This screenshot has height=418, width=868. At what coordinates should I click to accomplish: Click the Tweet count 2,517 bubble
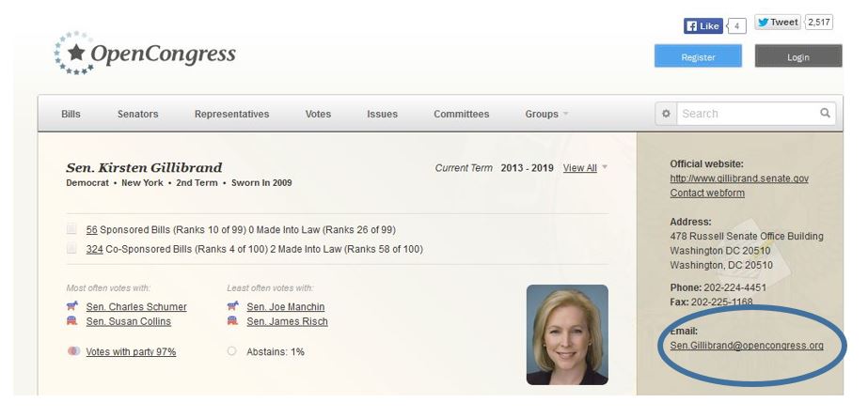(x=819, y=23)
